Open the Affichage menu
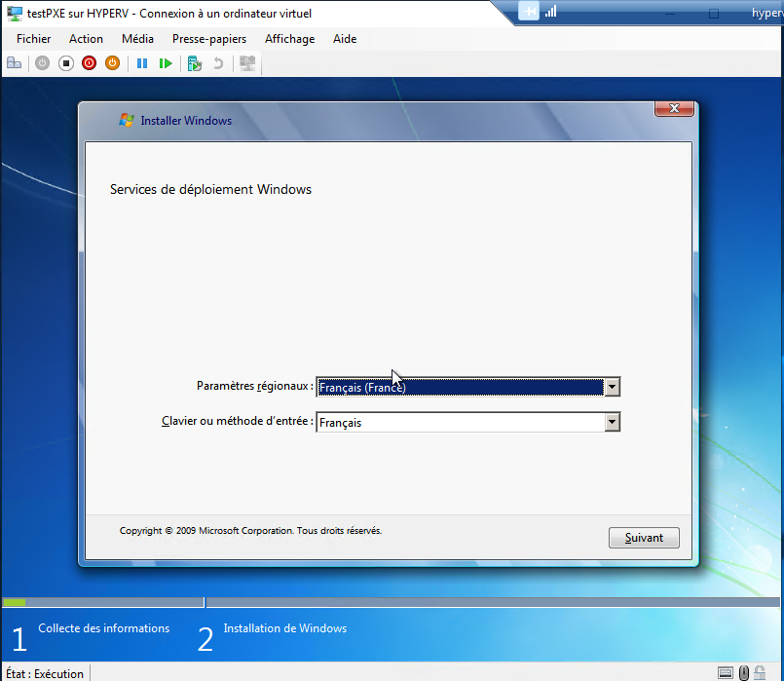784x681 pixels. (x=290, y=39)
